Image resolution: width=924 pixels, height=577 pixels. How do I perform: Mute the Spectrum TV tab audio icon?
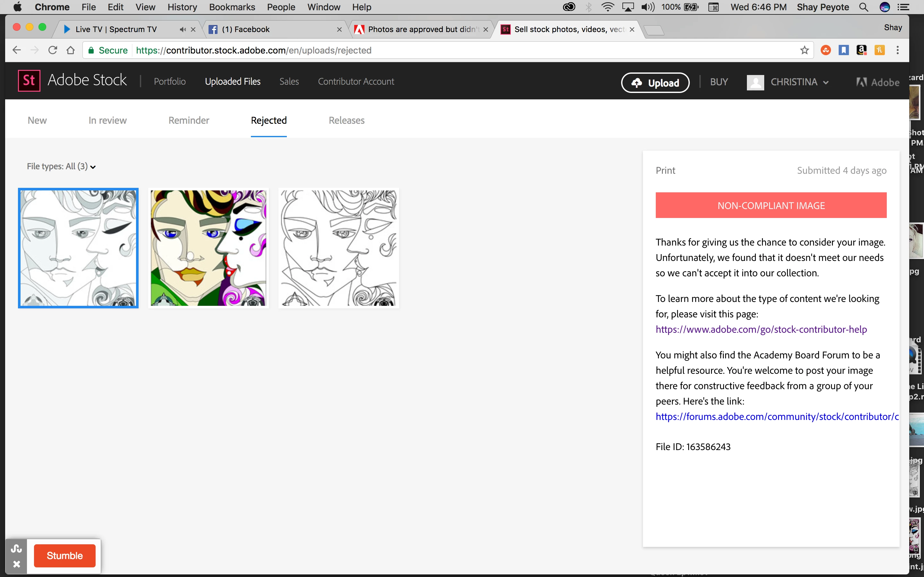point(183,29)
